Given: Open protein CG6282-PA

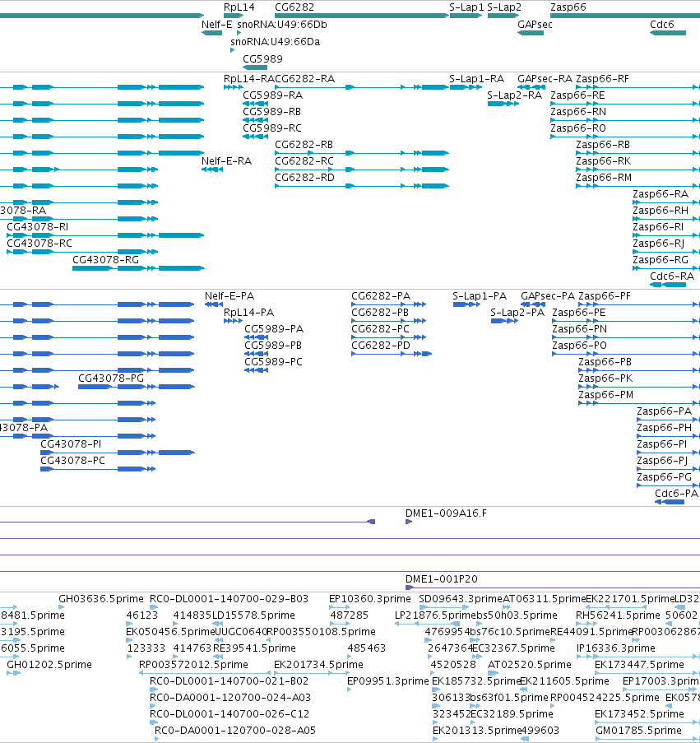Looking at the screenshot, I should point(381,296).
